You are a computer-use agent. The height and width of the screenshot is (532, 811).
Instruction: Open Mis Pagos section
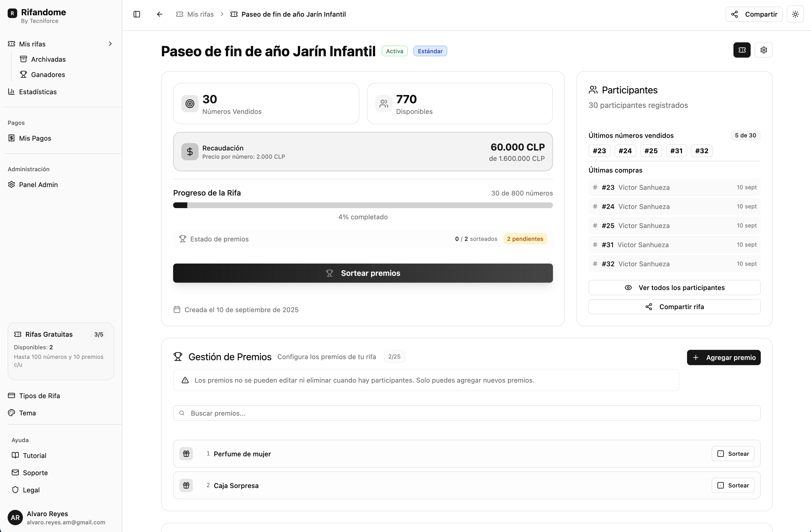pyautogui.click(x=35, y=138)
